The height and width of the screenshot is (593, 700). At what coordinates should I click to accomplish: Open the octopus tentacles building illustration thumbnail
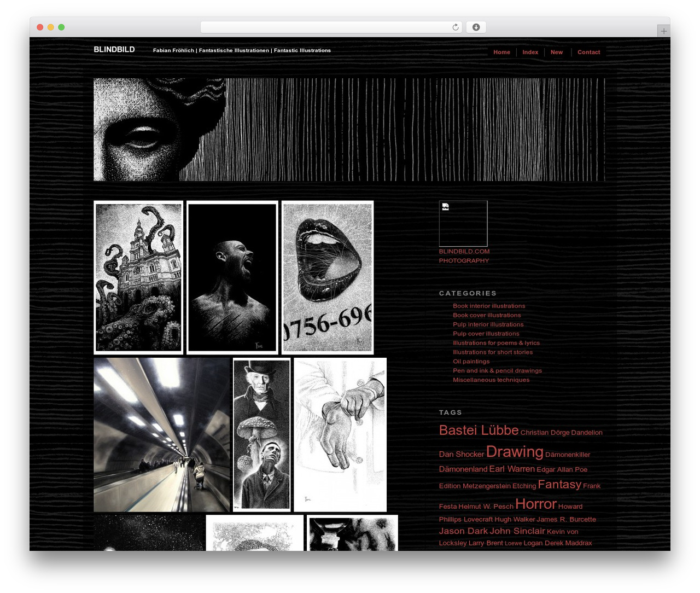(138, 277)
